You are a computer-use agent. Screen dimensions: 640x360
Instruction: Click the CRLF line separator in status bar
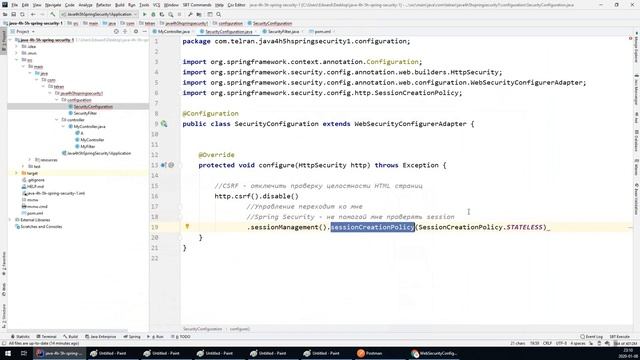coord(547,343)
